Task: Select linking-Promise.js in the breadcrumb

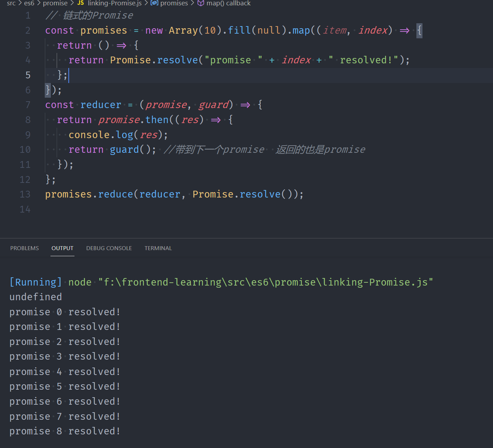Action: pos(115,3)
